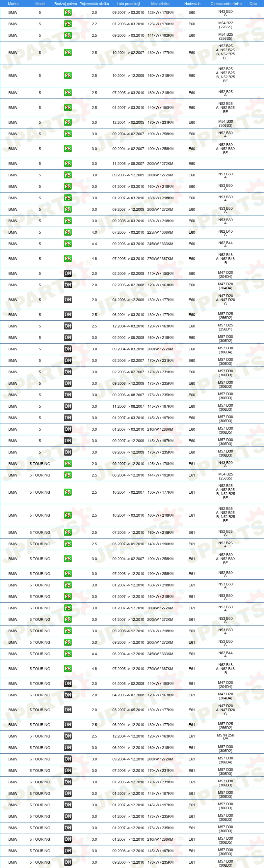Image resolution: width=264 pixels, height=868 pixels.
Task: Select the engine code N62 B40 A
Action: click(226, 233)
